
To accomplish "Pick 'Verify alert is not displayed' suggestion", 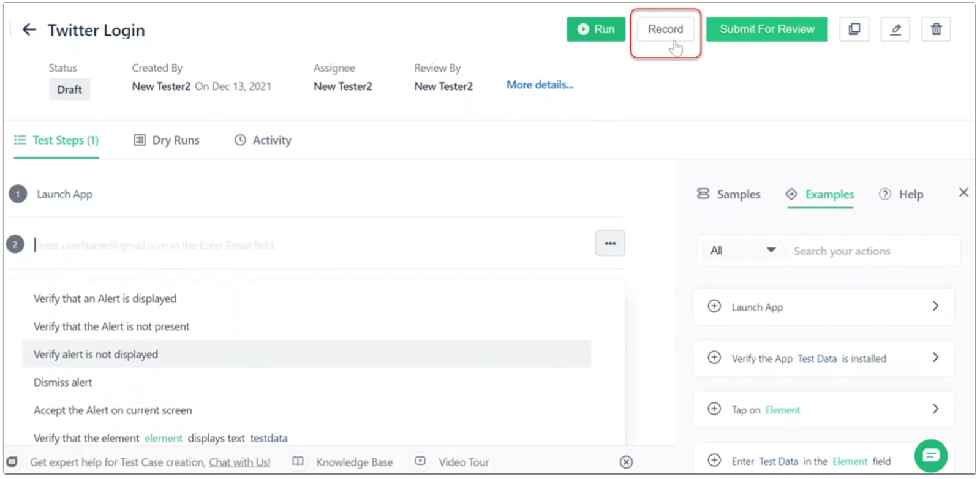I will point(306,354).
